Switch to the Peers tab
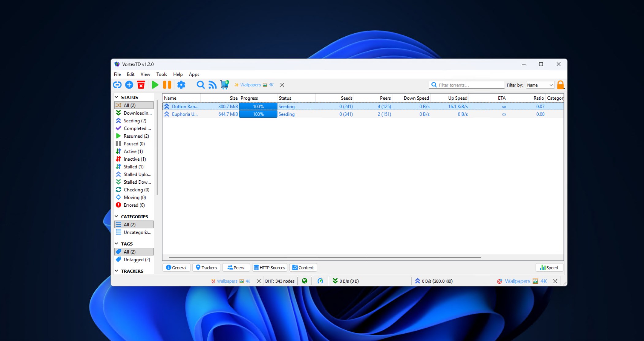 [236, 267]
